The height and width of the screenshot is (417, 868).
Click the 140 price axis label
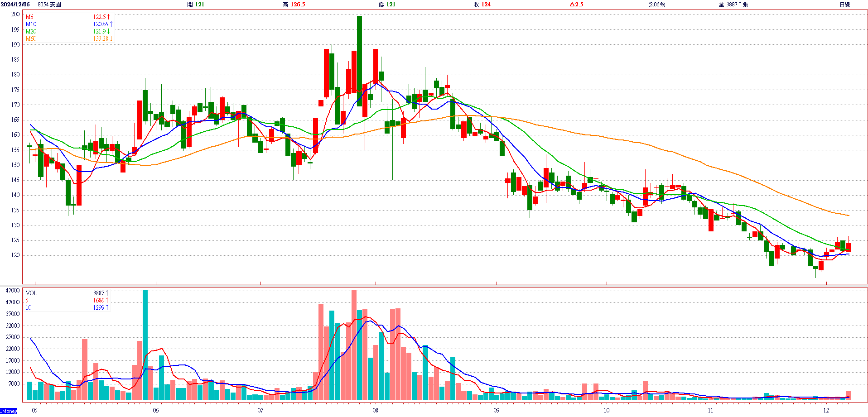15,195
